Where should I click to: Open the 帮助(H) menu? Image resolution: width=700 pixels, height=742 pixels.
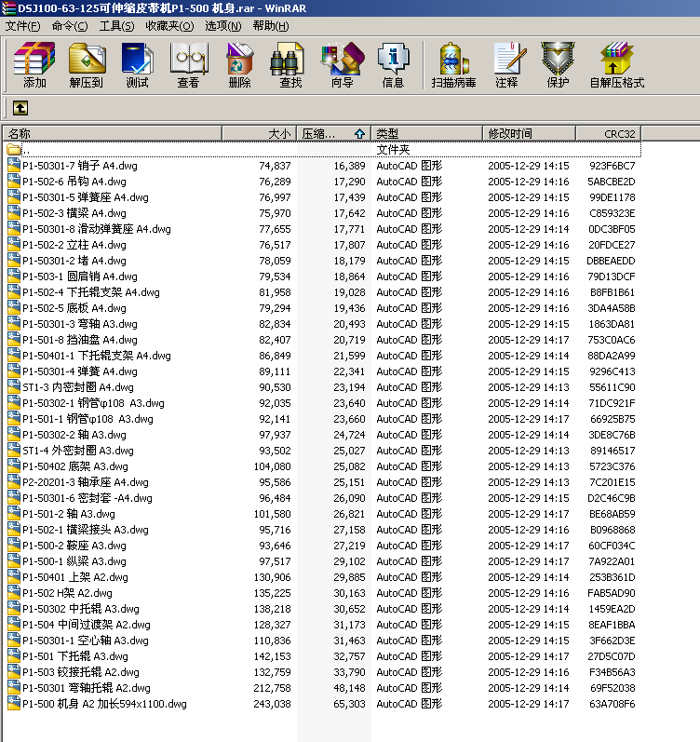(x=270, y=26)
